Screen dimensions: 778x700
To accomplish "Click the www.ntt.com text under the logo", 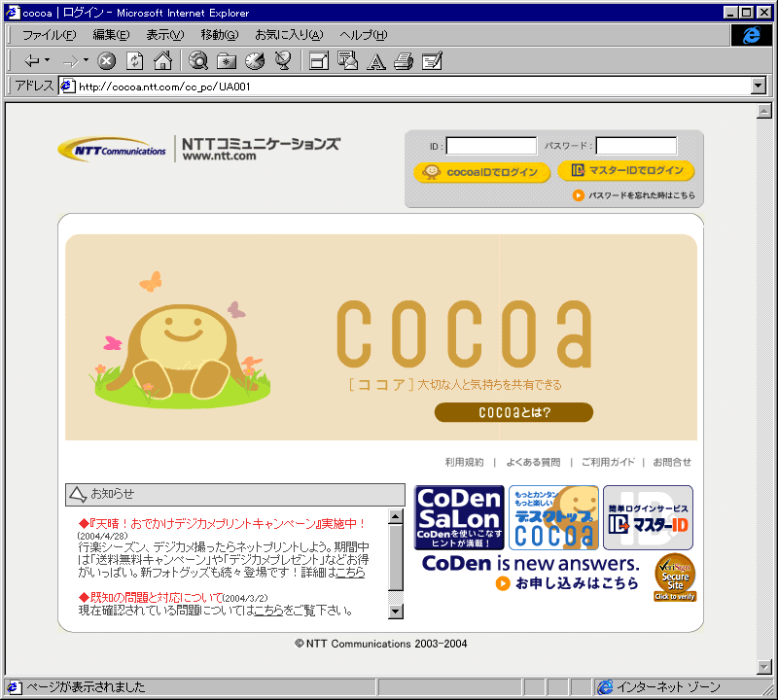I will (x=220, y=156).
